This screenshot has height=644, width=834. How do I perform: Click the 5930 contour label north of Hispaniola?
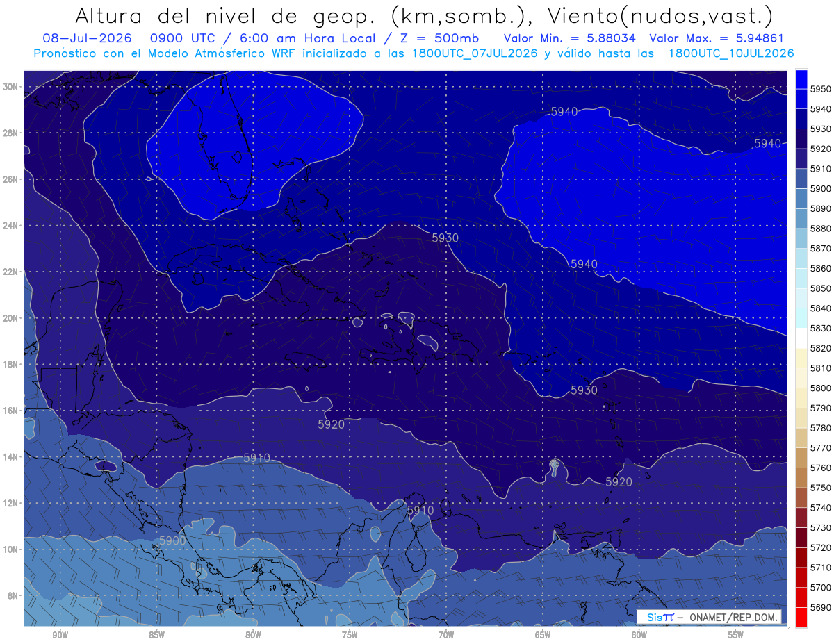[445, 238]
